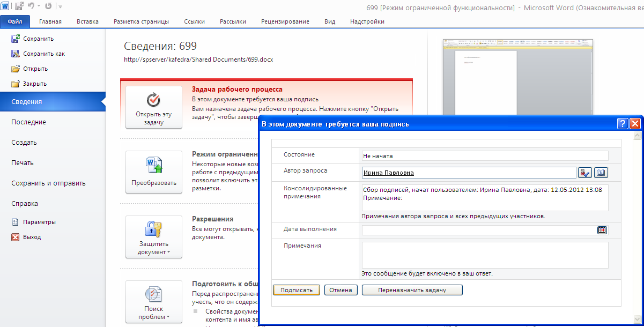Click the Word application icon in title bar
The image size is (644, 327).
pos(5,6)
